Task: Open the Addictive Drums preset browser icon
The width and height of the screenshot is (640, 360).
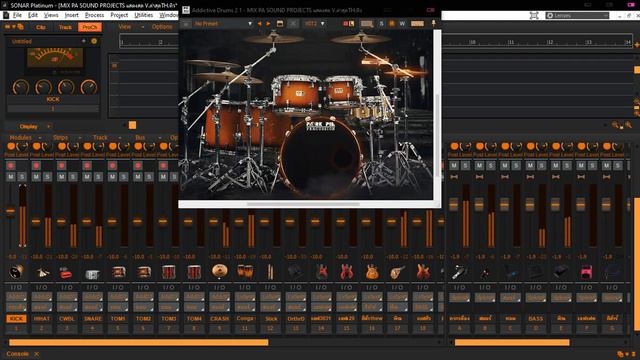Action: [x=280, y=24]
